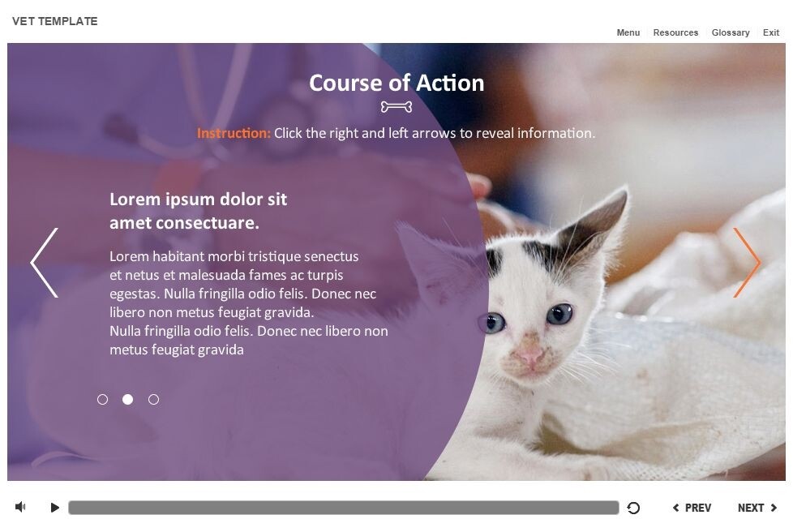The height and width of the screenshot is (532, 793).
Task: Click the VET TEMPLATE title text
Action: [54, 21]
